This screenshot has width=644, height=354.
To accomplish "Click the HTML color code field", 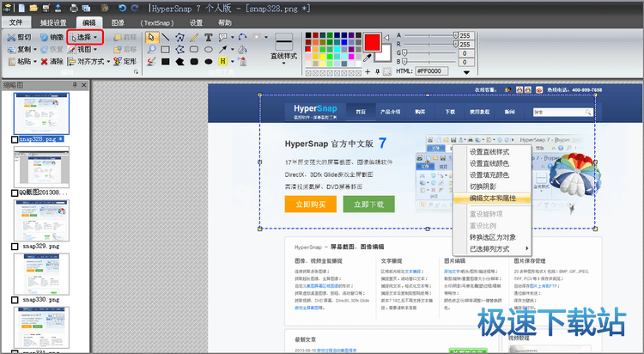I will 432,71.
